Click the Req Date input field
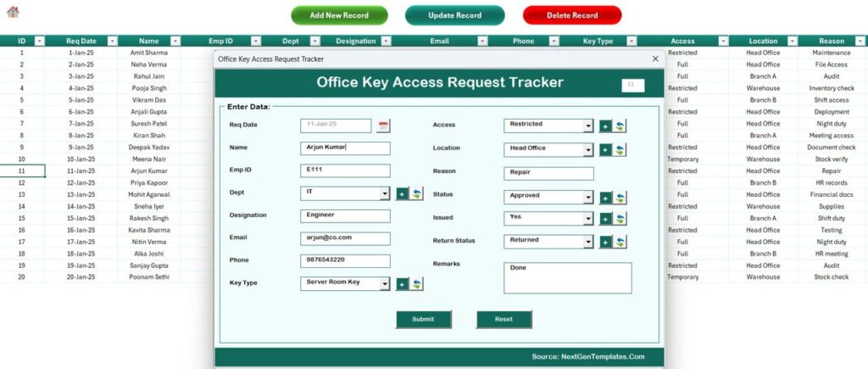This screenshot has height=369, width=868. [336, 126]
